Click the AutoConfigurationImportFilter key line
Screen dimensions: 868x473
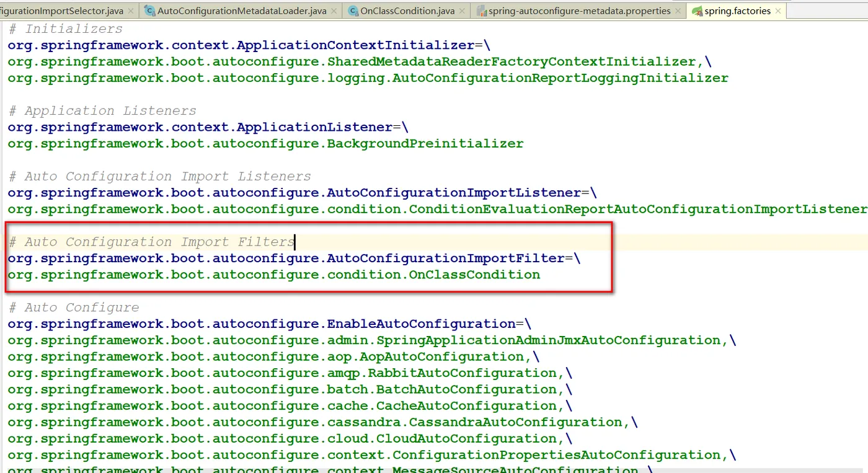(294, 258)
